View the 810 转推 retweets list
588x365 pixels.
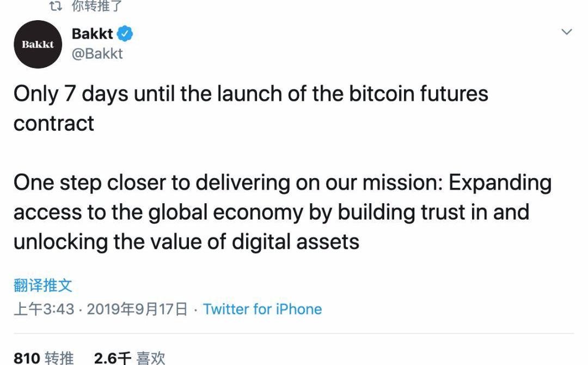44,358
